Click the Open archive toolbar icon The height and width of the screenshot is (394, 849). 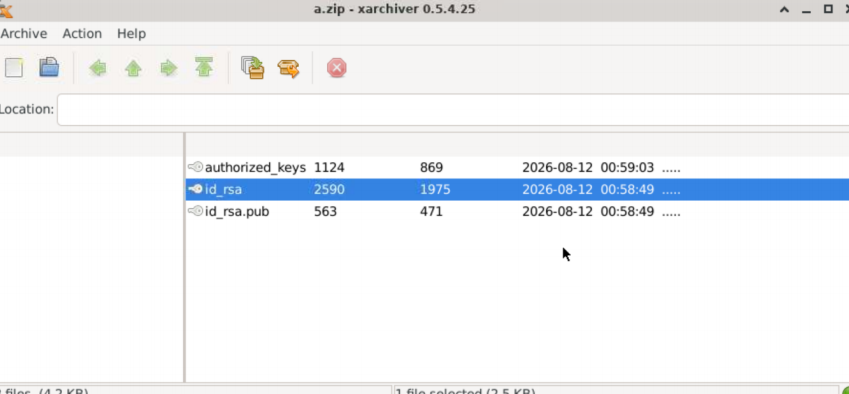(49, 68)
